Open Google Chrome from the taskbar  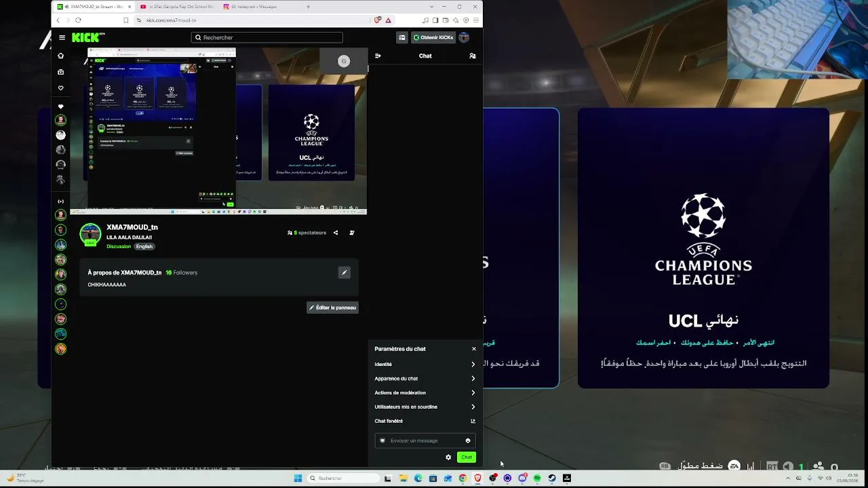[x=462, y=479]
